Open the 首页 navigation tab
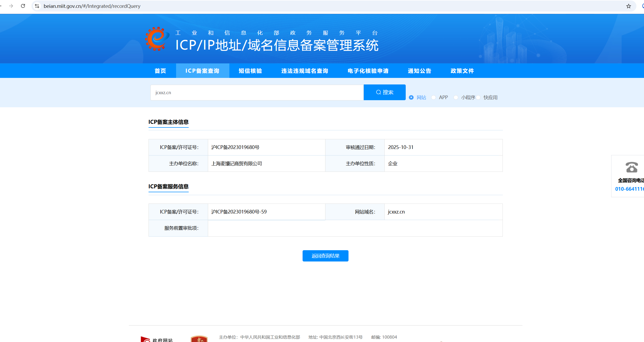 pyautogui.click(x=160, y=71)
